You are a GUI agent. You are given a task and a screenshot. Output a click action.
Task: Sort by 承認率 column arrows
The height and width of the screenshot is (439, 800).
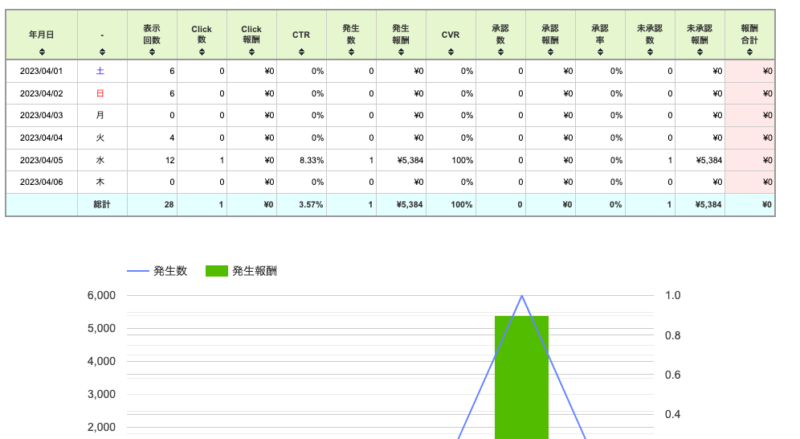click(600, 52)
